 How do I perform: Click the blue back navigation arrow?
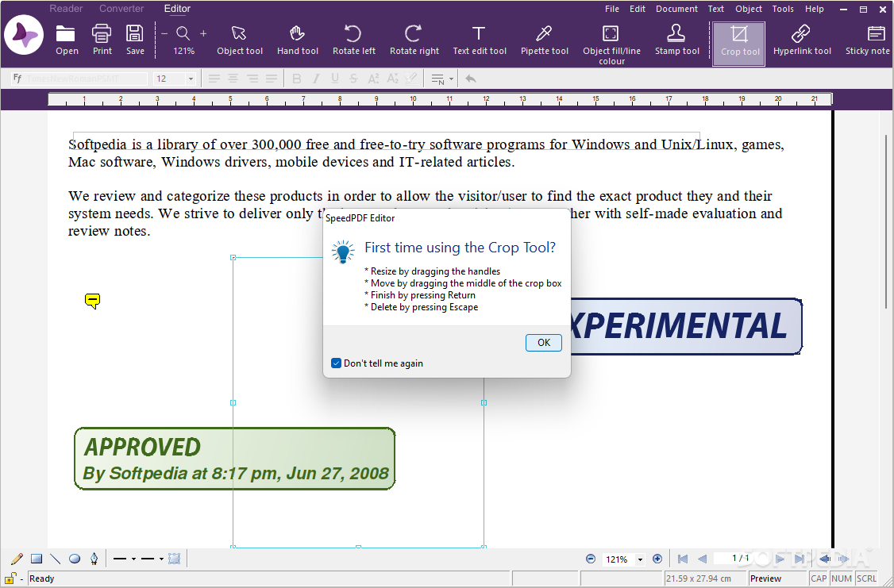(x=824, y=559)
